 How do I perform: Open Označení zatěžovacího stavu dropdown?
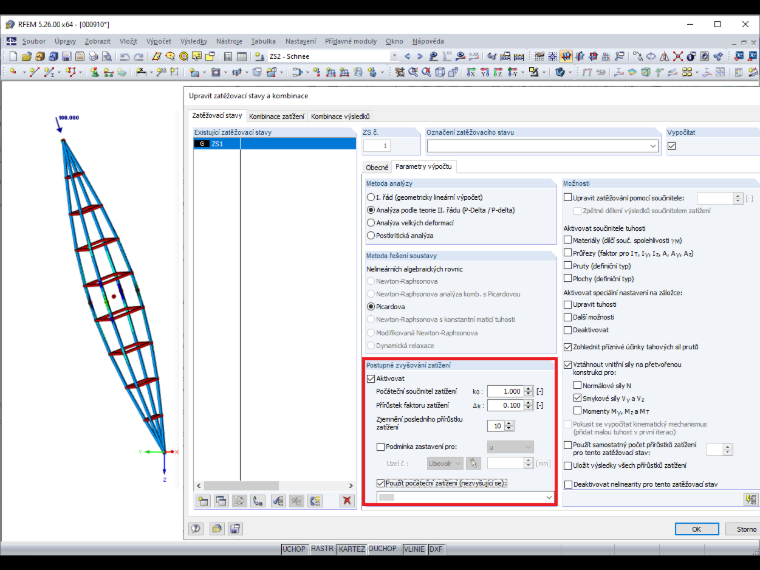pos(653,146)
